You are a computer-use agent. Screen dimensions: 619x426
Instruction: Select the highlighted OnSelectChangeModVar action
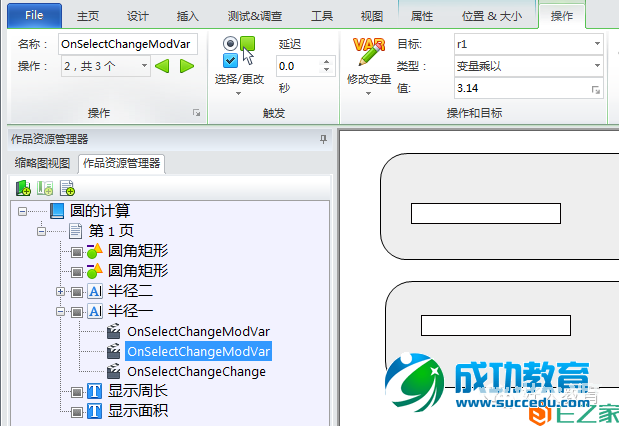click(x=198, y=351)
